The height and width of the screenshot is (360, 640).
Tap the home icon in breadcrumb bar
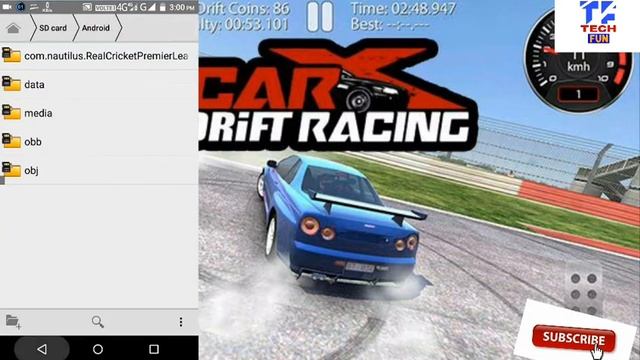[x=13, y=28]
